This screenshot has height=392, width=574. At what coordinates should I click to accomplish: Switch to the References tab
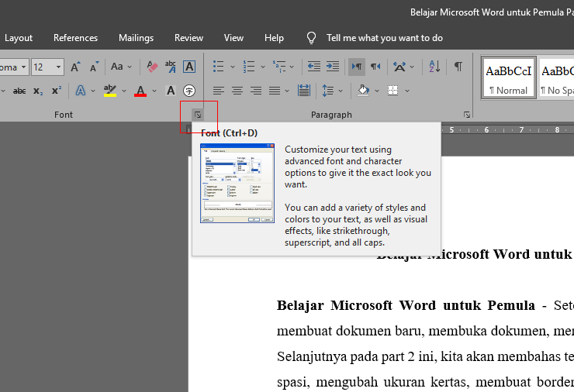pyautogui.click(x=75, y=38)
